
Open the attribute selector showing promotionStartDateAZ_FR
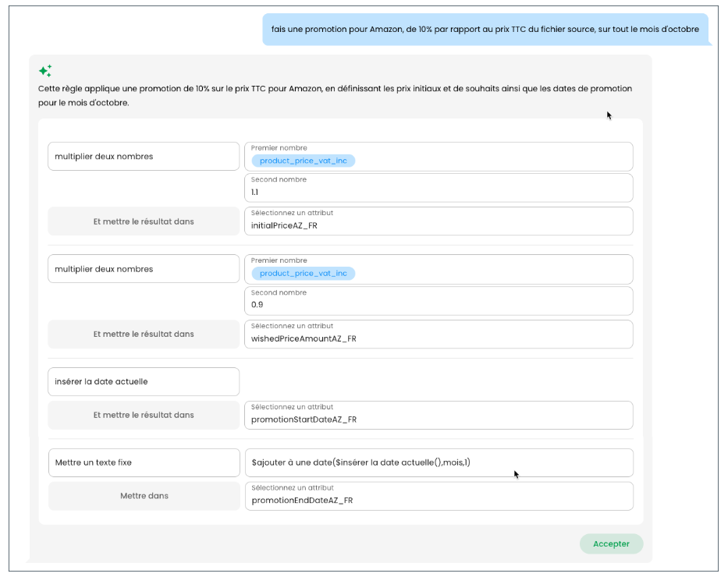(439, 415)
